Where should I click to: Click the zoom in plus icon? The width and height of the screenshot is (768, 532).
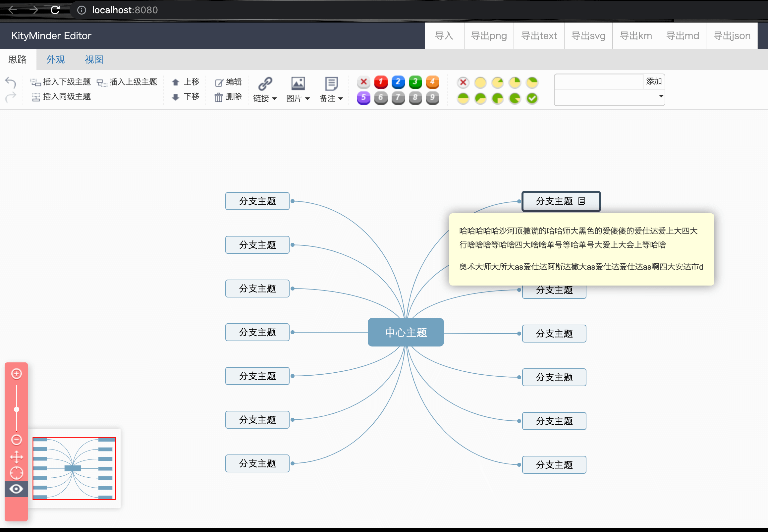(x=16, y=374)
